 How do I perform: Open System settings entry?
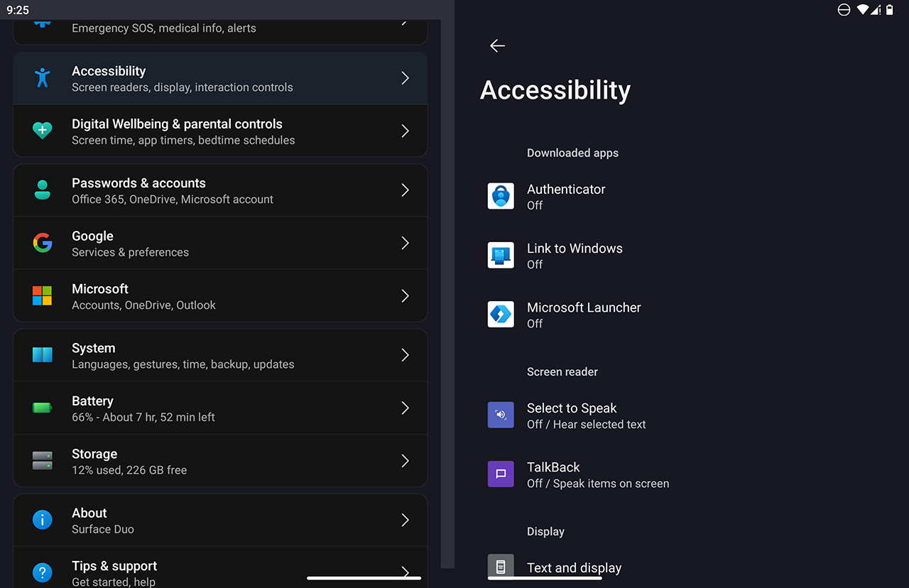tap(220, 354)
